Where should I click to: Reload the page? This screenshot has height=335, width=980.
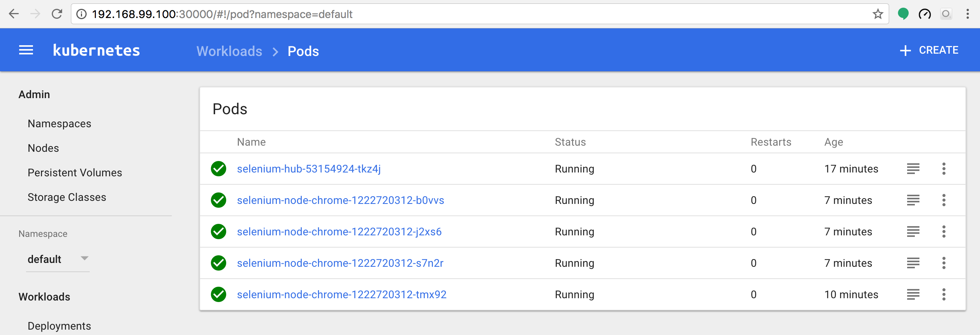[57, 14]
